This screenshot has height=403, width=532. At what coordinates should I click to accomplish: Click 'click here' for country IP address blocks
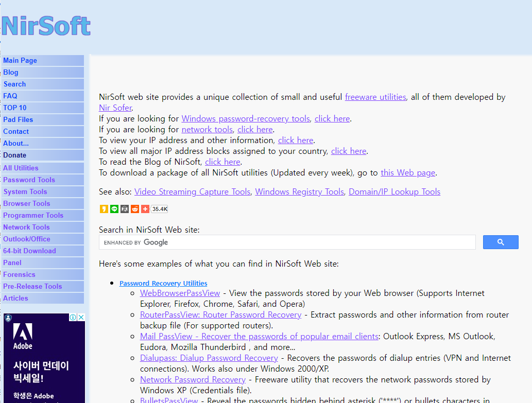coord(349,151)
